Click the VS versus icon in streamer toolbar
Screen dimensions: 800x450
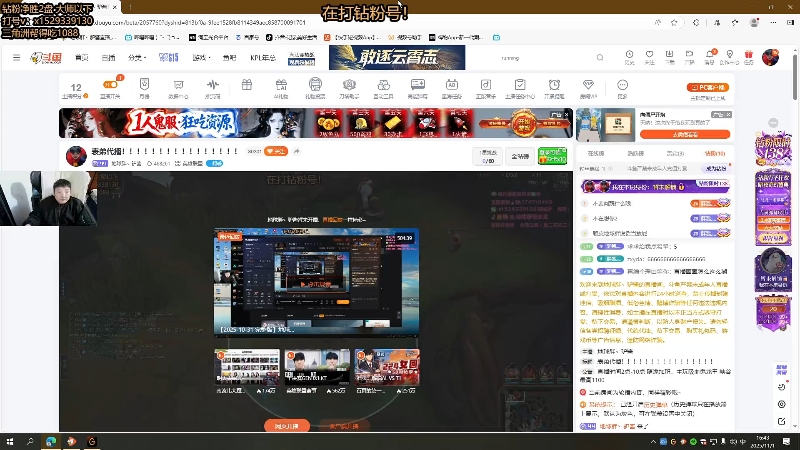point(315,85)
